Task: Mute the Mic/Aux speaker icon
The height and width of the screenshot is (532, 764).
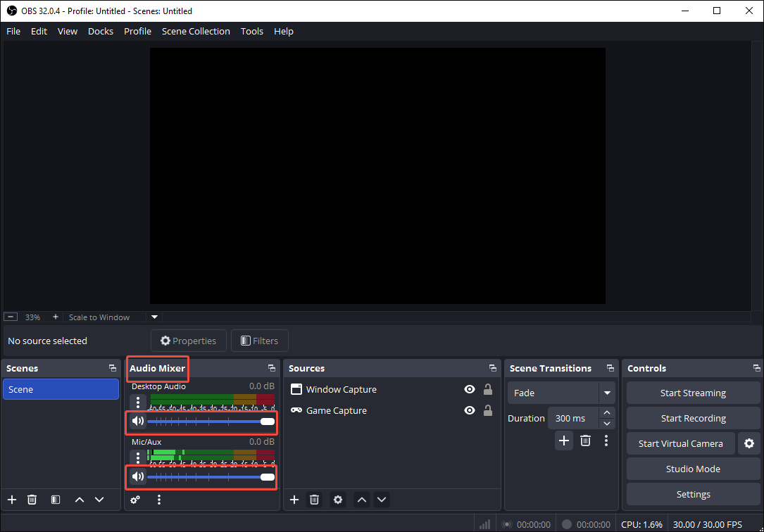Action: click(x=138, y=476)
